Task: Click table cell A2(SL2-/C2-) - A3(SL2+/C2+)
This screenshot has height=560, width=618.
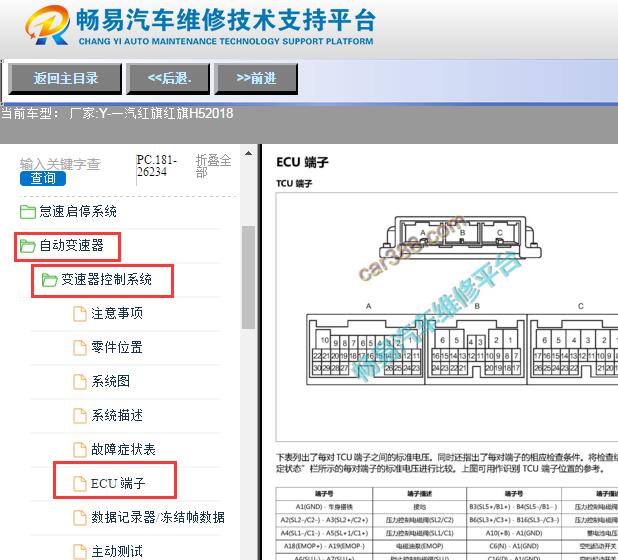Action: point(324,520)
